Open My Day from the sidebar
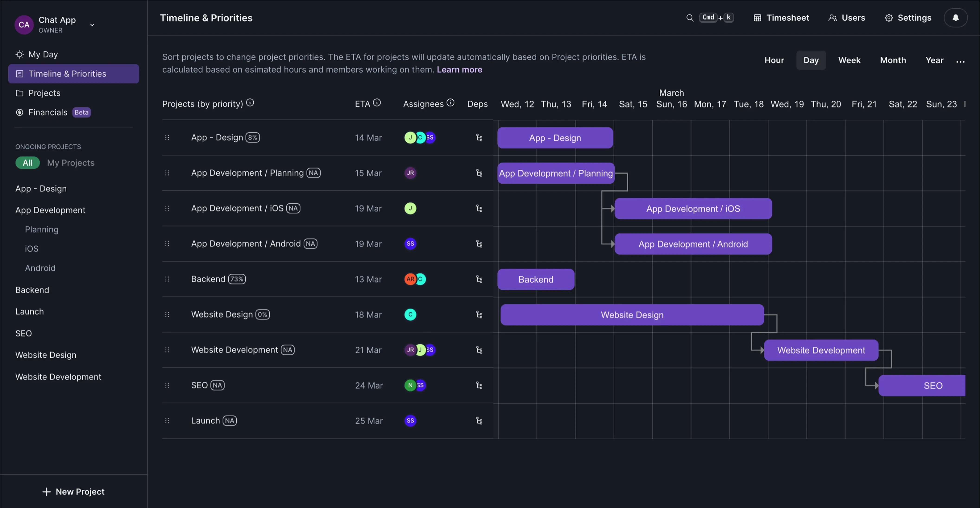980x508 pixels. tap(43, 54)
